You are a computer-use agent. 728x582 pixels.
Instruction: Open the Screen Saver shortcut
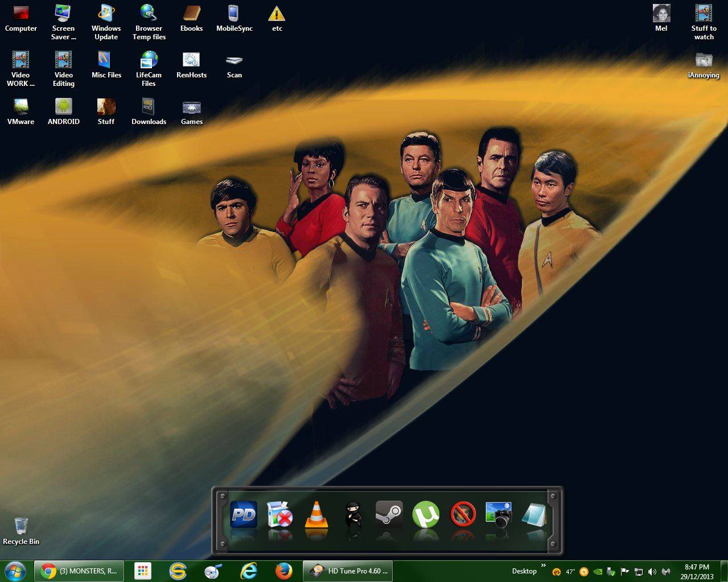(x=63, y=22)
